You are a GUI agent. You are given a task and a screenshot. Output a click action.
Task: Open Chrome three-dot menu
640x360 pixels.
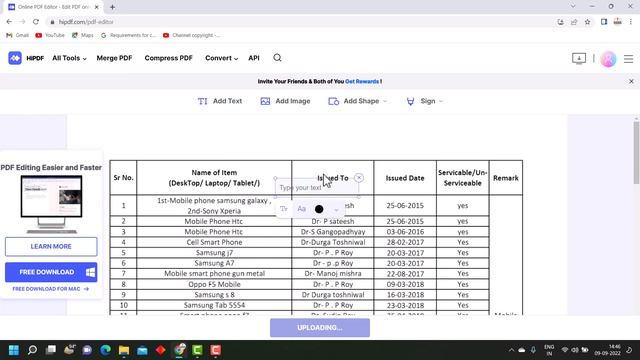click(x=631, y=22)
